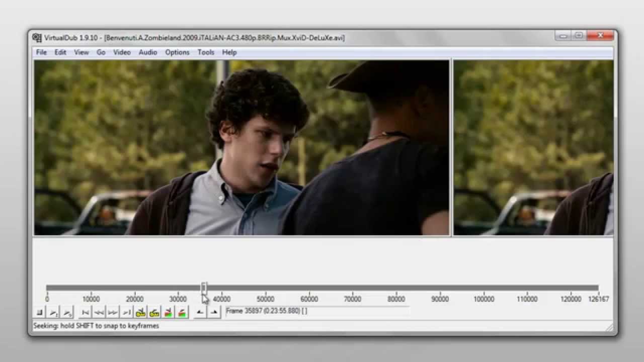Viewport: 644px width, 362px height.
Task: Search backward for scene change
Action: pyautogui.click(x=168, y=313)
